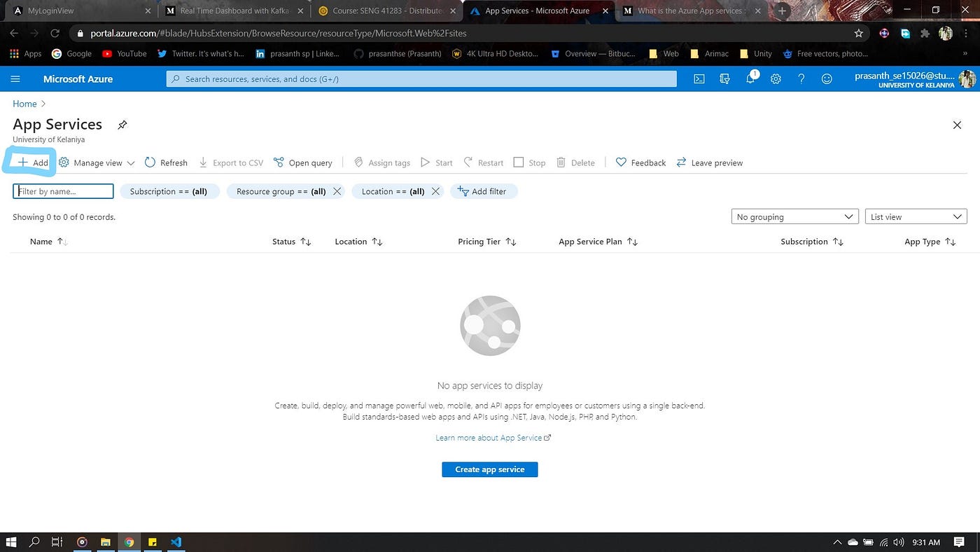Open the Resource group filter pill

281,191
